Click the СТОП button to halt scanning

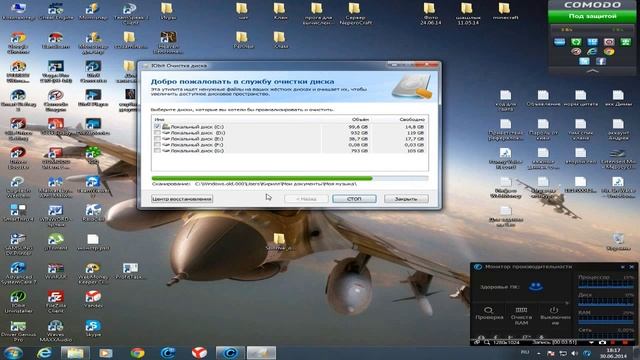click(354, 199)
